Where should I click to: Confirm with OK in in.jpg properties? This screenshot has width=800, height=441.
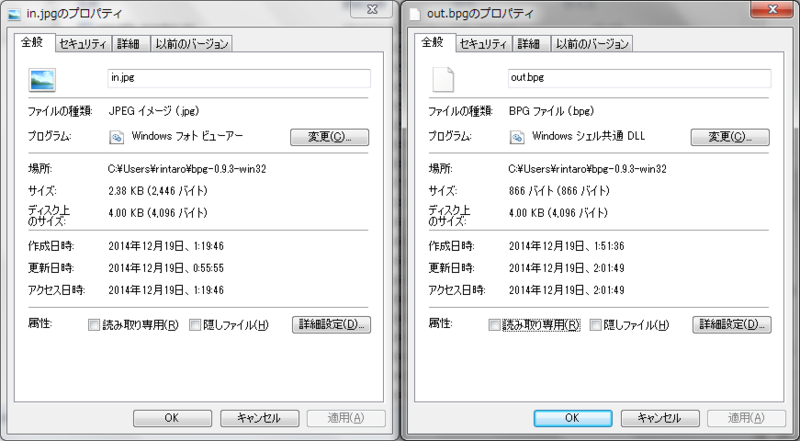point(172,418)
